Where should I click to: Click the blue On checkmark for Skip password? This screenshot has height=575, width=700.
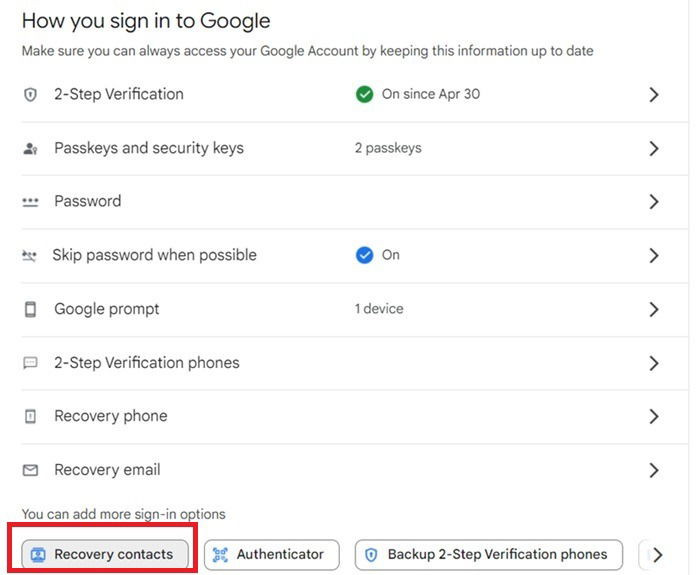pyautogui.click(x=364, y=255)
